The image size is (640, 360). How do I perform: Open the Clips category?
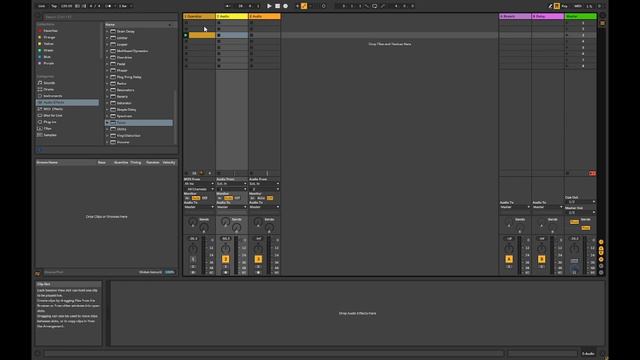click(x=48, y=129)
